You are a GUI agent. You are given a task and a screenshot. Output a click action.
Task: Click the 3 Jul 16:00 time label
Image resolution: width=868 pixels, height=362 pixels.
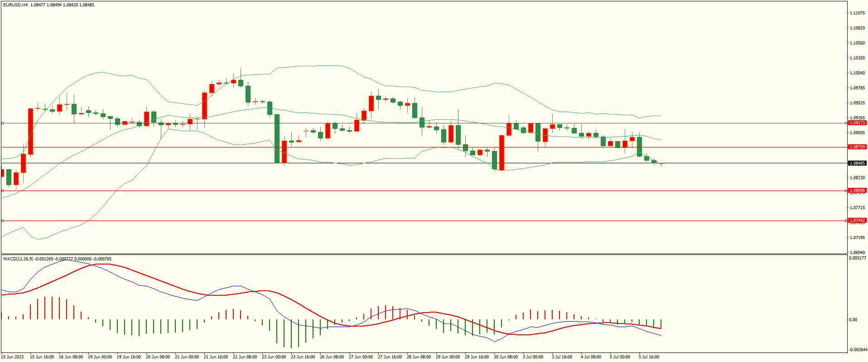click(x=562, y=357)
